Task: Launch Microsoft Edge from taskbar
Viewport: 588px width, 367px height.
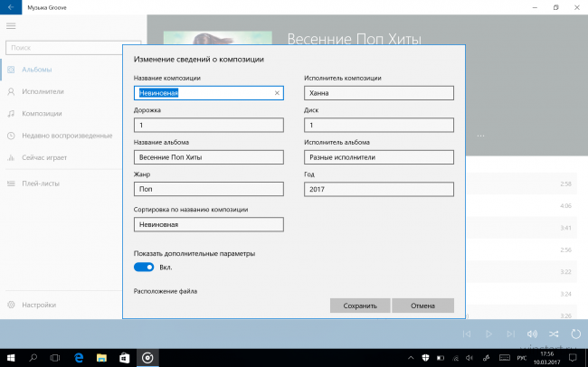Action: click(x=79, y=358)
